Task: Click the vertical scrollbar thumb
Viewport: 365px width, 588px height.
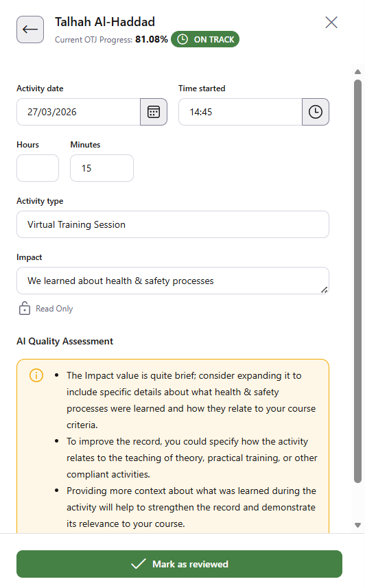Action: point(358,281)
